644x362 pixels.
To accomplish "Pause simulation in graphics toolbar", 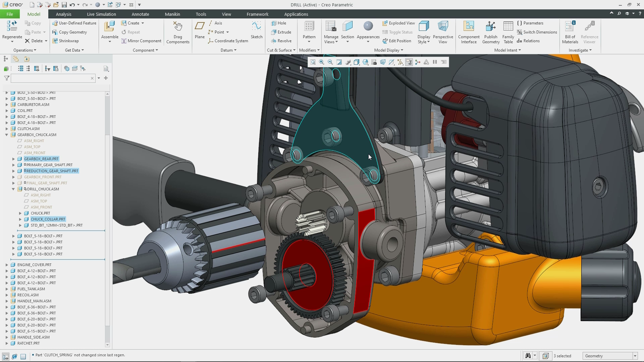I will (x=435, y=62).
